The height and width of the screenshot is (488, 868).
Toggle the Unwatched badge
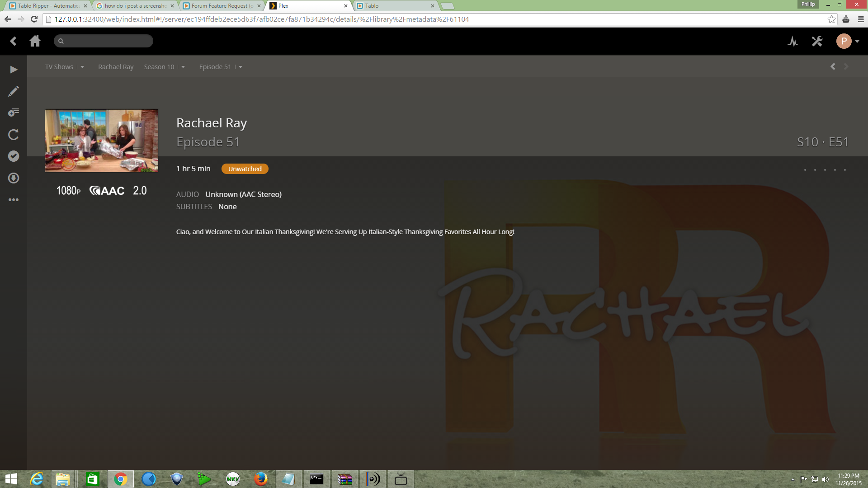point(245,169)
